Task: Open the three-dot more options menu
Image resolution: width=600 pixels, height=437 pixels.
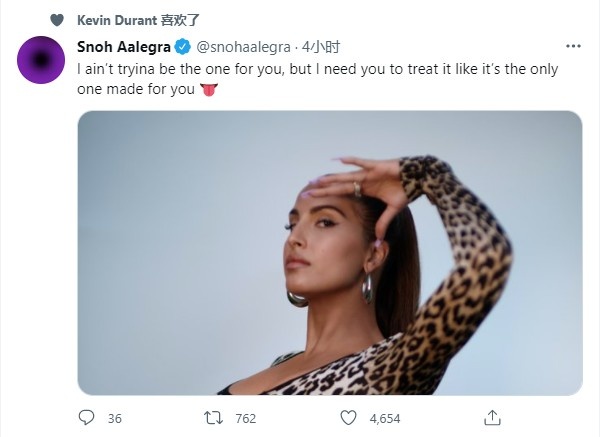Action: [x=573, y=46]
